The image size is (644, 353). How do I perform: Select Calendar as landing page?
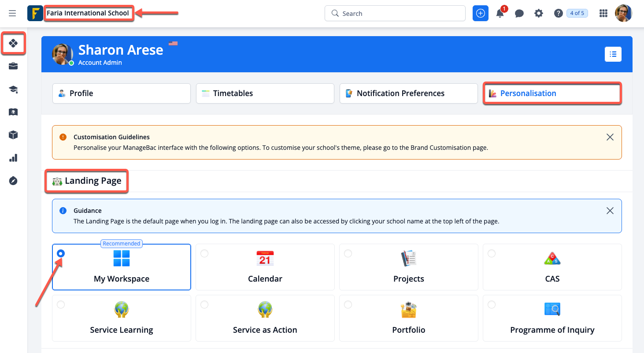coord(265,267)
